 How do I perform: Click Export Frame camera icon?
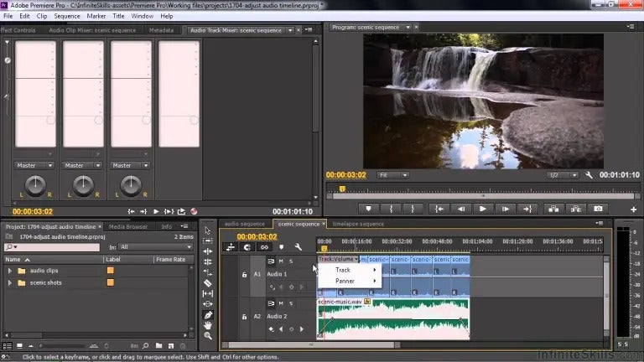[x=598, y=208]
